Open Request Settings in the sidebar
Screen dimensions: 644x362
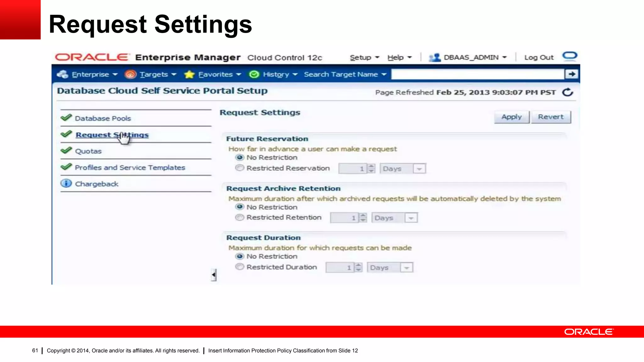click(x=112, y=135)
